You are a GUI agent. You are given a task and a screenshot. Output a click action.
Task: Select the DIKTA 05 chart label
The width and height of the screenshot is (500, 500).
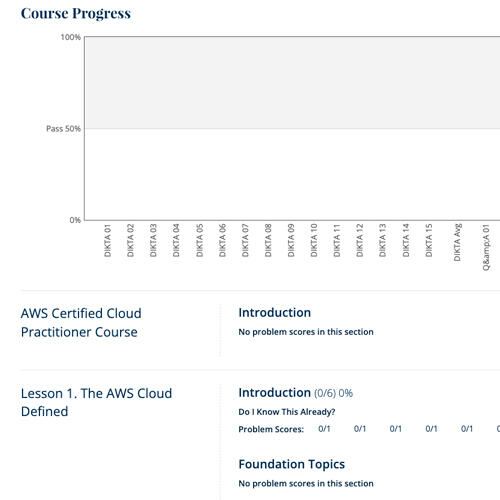[x=199, y=240]
